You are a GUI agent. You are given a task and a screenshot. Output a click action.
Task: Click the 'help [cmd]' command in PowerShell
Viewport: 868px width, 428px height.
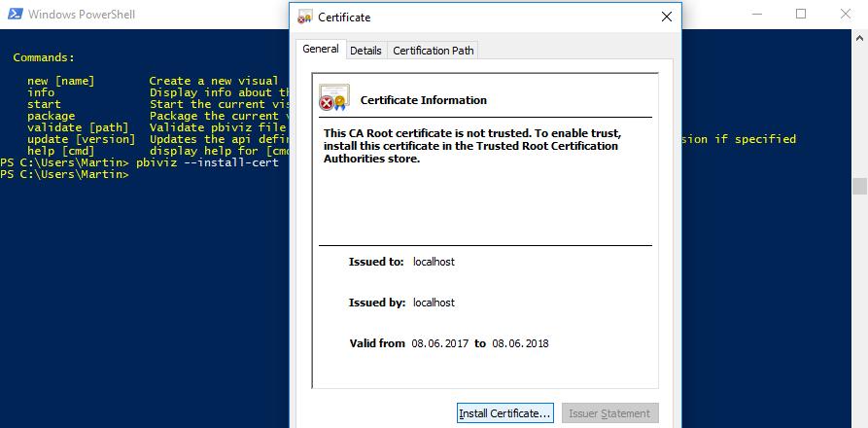[x=61, y=151]
